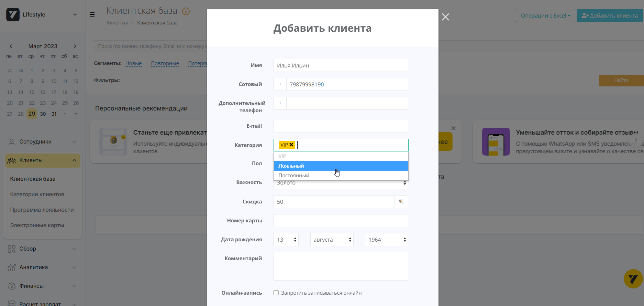The width and height of the screenshot is (644, 306).
Task: Click the Lifestyle logo icon
Action: (13, 15)
